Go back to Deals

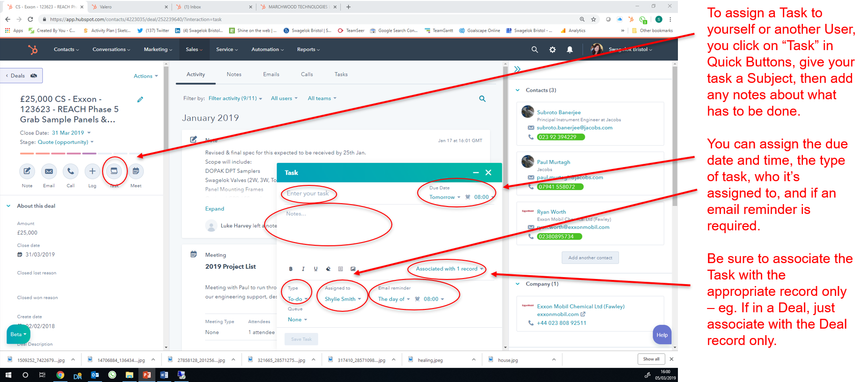[22, 76]
